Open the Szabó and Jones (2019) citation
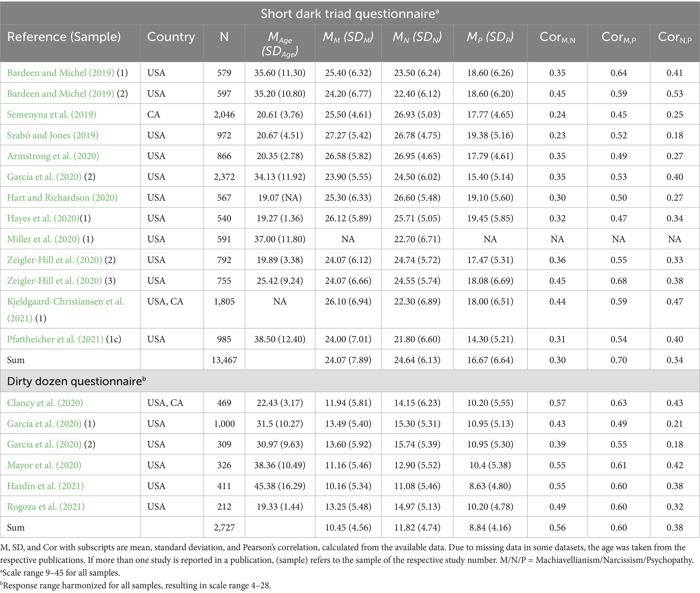 point(53,135)
